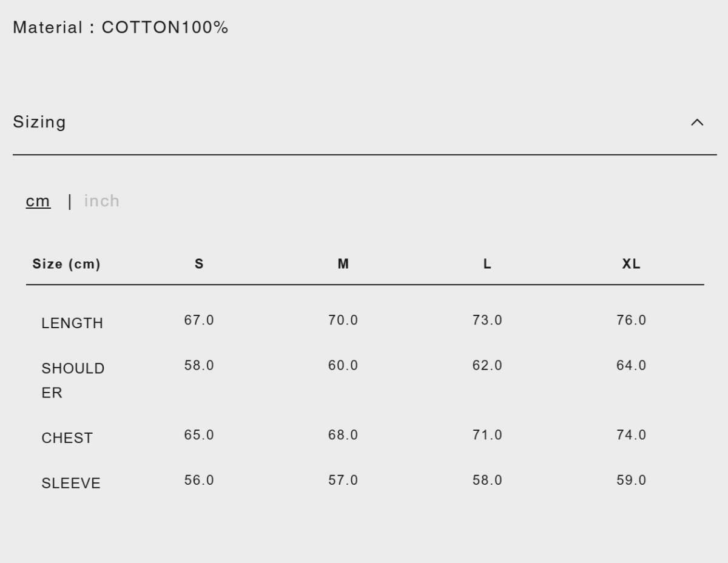Select the cm unit option
This screenshot has width=728, height=563.
point(38,201)
